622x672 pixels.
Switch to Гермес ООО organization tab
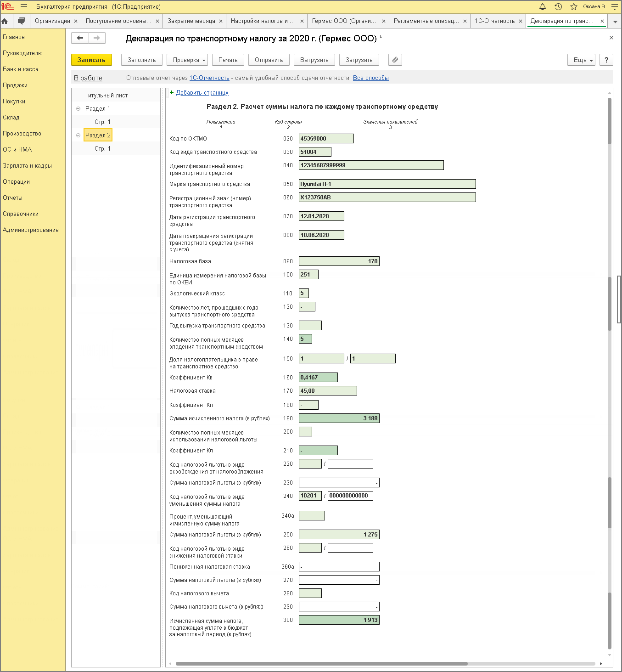point(344,21)
